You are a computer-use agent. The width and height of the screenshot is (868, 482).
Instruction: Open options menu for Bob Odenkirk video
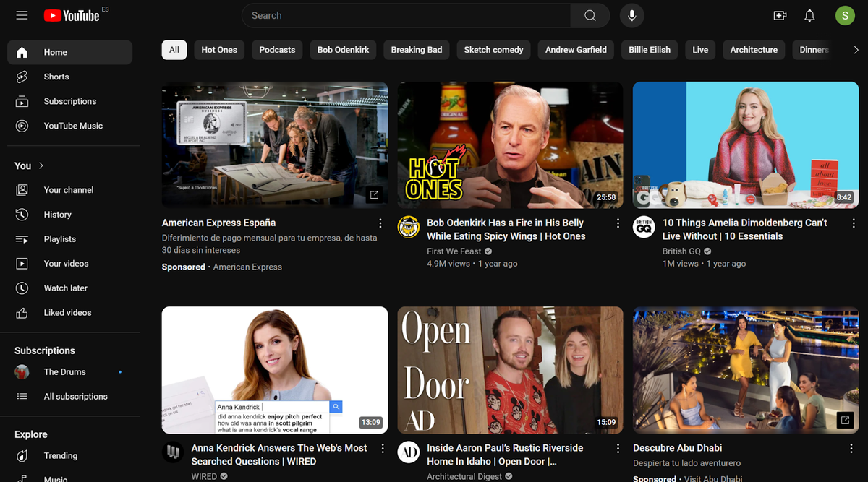click(618, 223)
